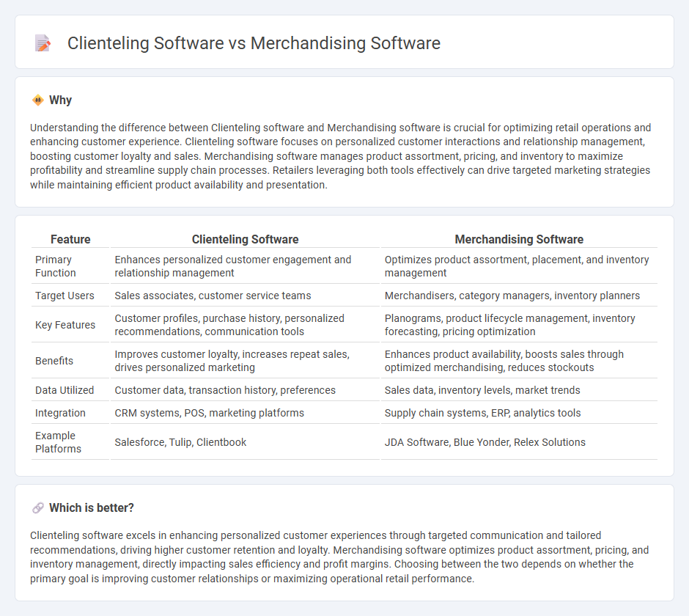Click the Data Utilized row label

pos(65,390)
